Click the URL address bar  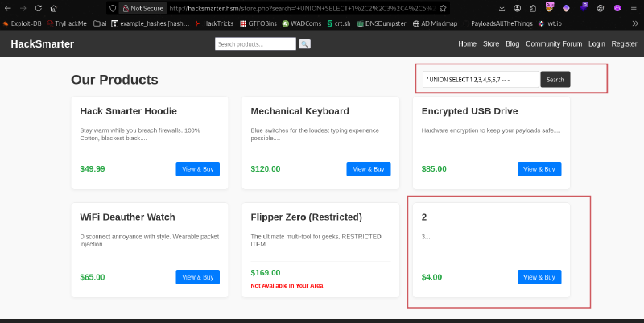point(302,8)
